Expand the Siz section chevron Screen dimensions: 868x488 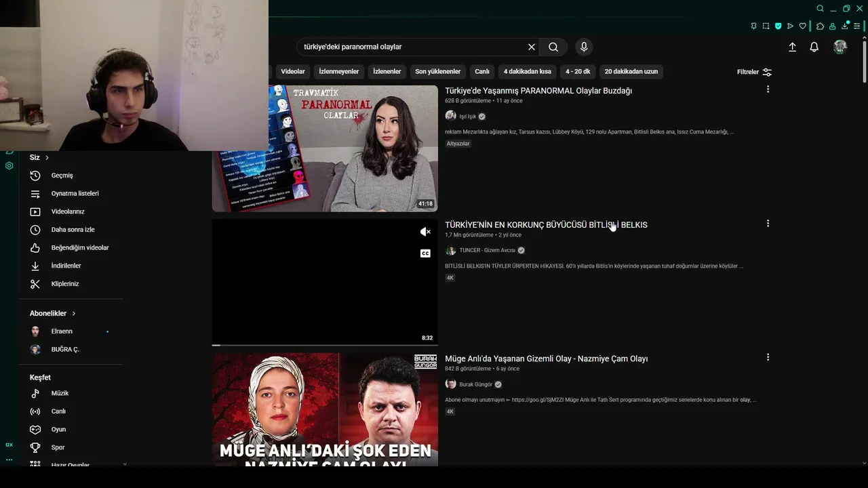point(47,157)
